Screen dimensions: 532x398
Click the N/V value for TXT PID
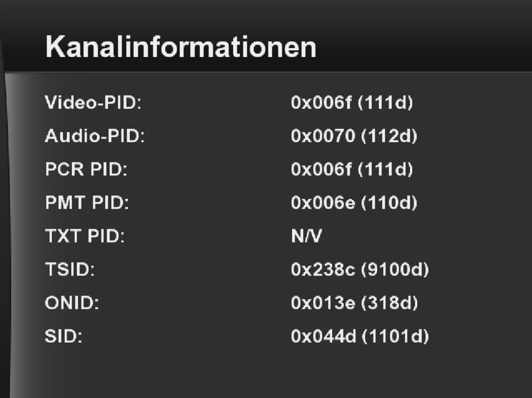(x=306, y=236)
